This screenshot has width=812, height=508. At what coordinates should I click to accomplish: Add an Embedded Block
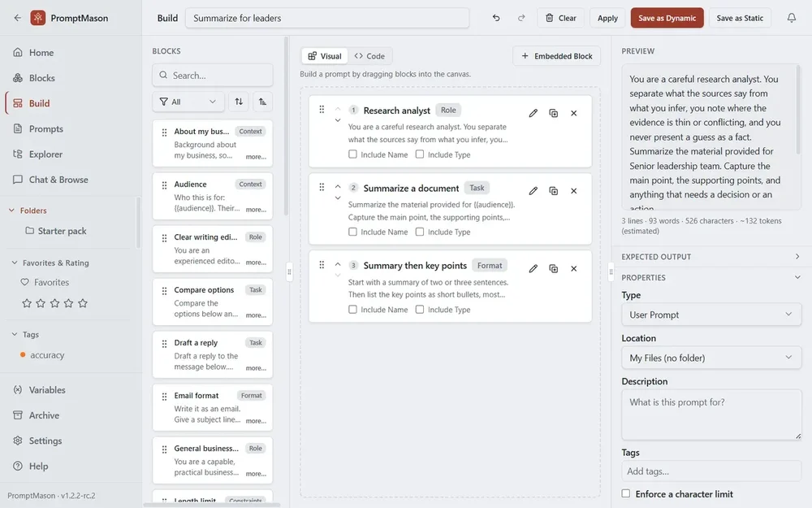pyautogui.click(x=557, y=56)
